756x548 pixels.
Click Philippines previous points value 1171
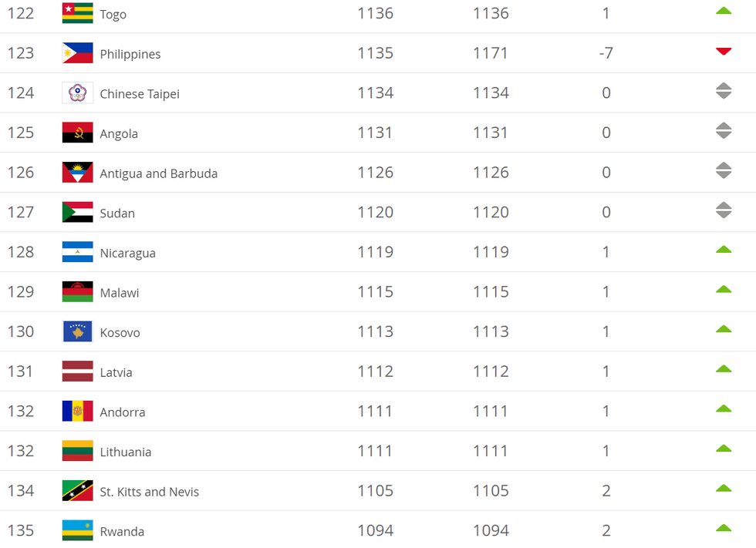click(491, 53)
